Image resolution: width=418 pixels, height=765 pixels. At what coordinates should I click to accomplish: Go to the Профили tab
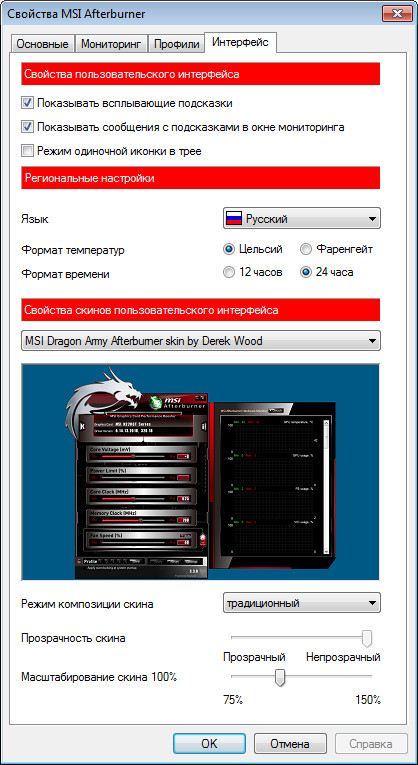pyautogui.click(x=176, y=44)
